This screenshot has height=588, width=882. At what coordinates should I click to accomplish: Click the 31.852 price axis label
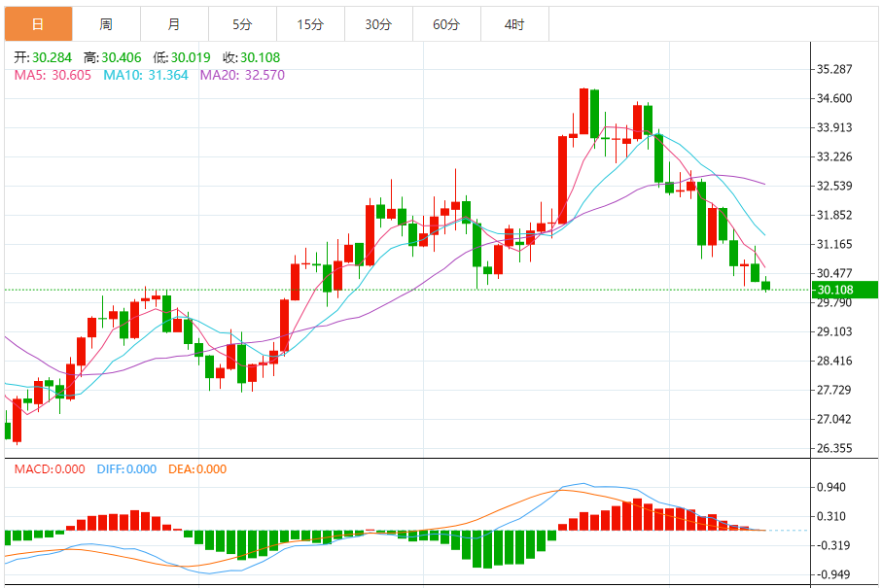click(x=834, y=216)
